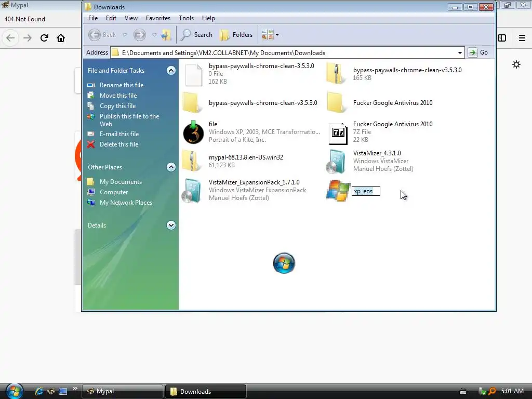Click Move this file link
The image size is (532, 399).
click(118, 96)
